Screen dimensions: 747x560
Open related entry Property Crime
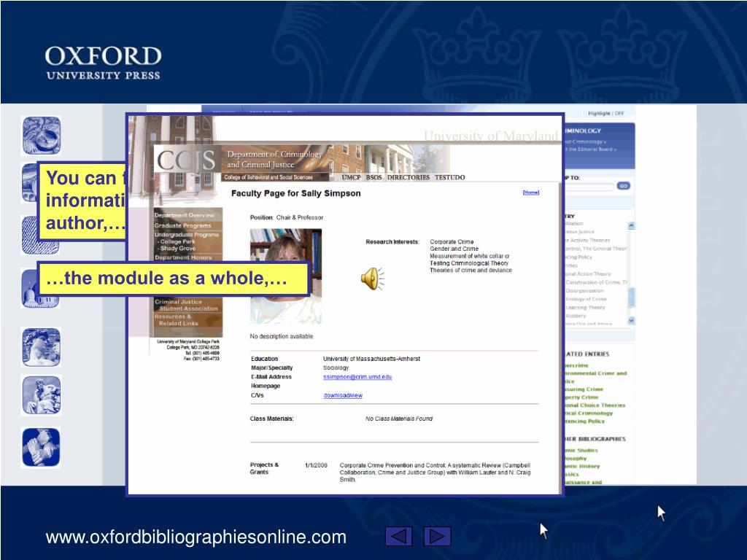(581, 397)
